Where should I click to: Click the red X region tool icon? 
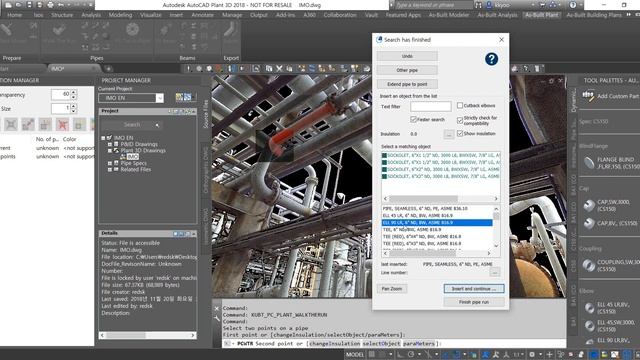(62, 124)
